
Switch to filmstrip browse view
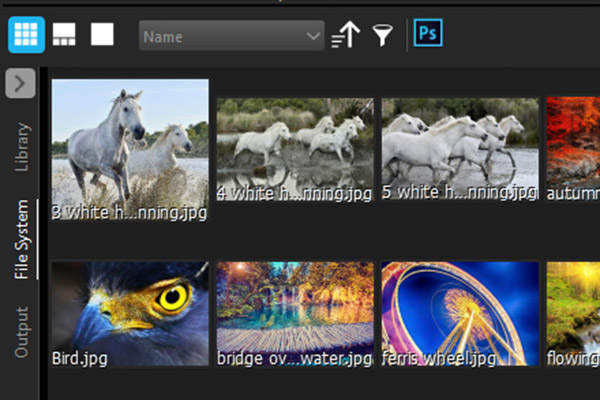click(x=64, y=34)
